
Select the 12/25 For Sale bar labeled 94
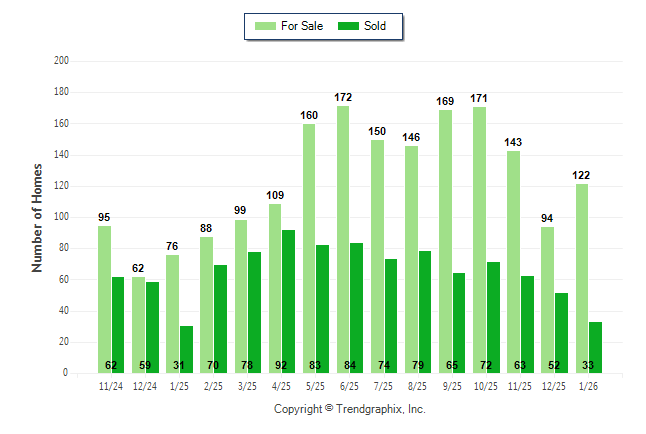547,300
